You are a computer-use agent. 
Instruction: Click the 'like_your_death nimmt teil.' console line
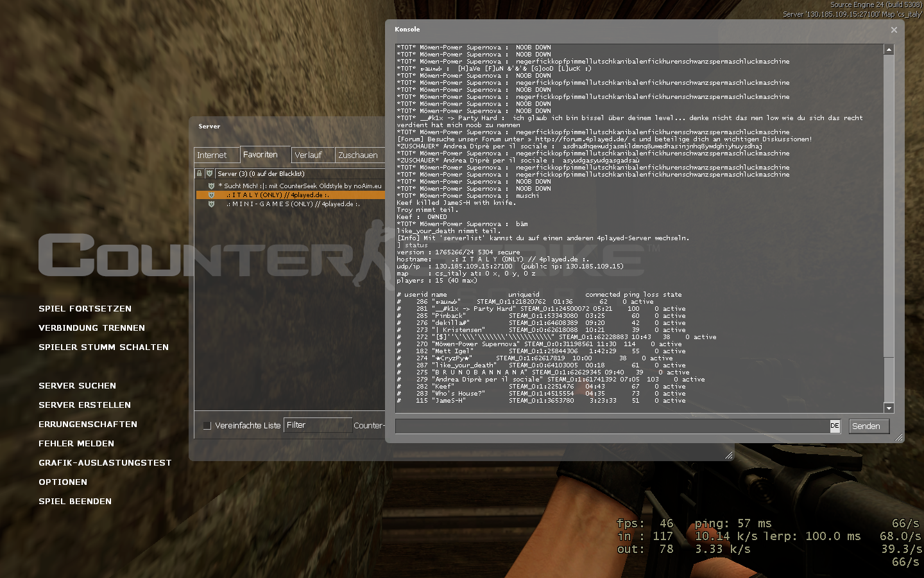[449, 231]
